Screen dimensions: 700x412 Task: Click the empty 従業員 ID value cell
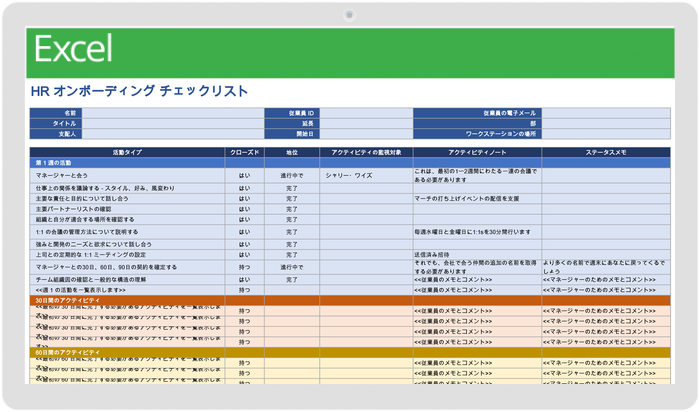tap(366, 113)
